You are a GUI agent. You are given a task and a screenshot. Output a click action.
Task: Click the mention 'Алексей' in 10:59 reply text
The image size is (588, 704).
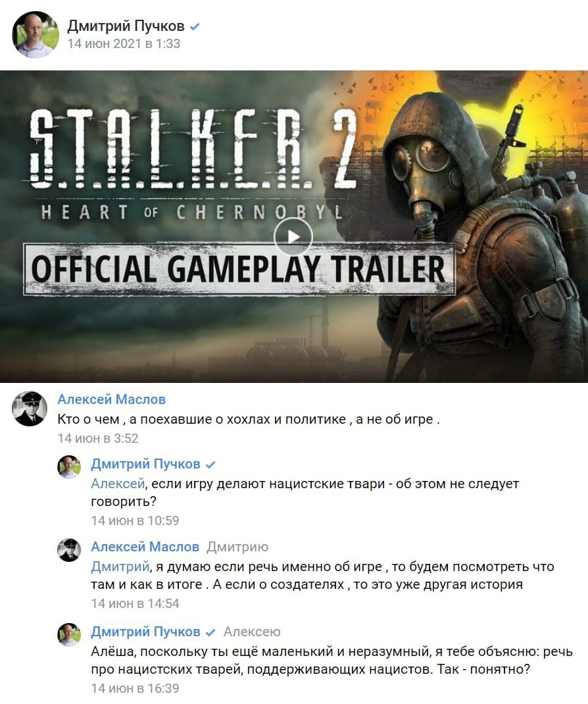(x=118, y=484)
